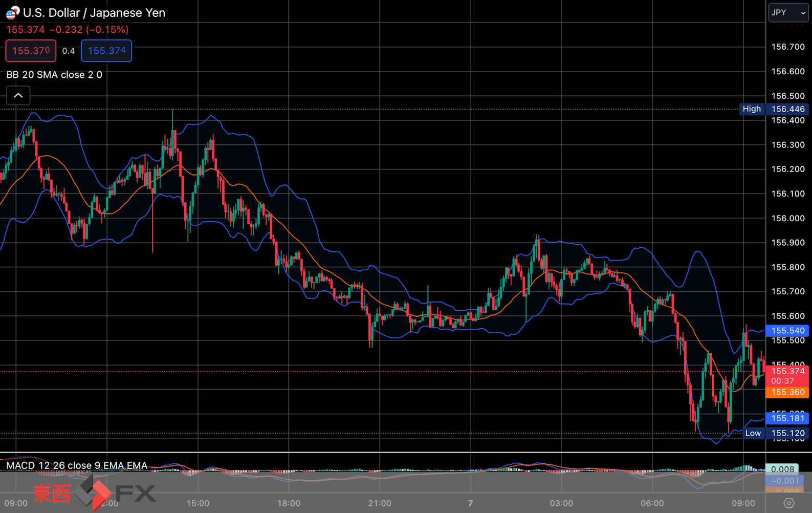Click the blue 155.181 lower band label

click(787, 418)
